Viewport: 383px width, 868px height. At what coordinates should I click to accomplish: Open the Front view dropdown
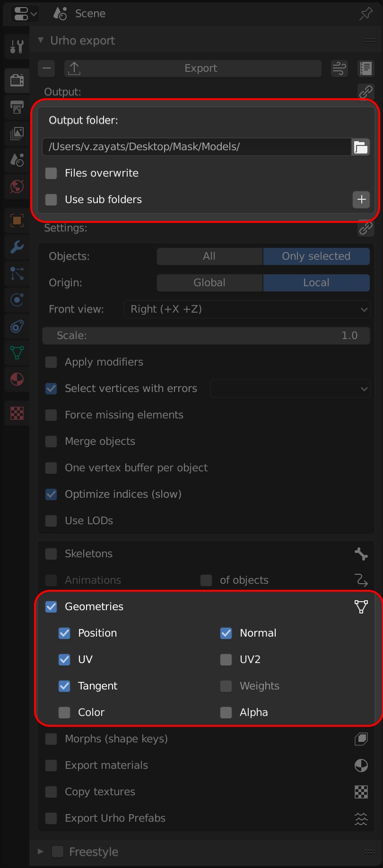pyautogui.click(x=246, y=309)
